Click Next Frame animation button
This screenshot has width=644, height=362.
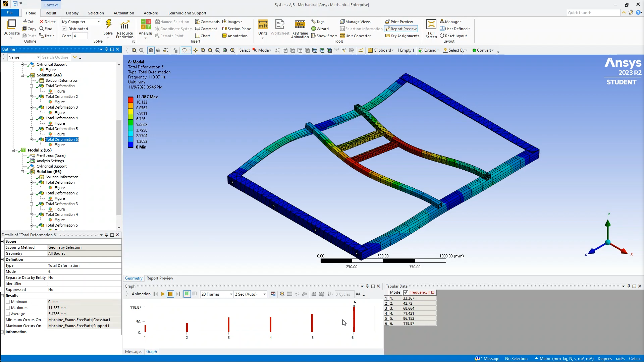tap(178, 294)
